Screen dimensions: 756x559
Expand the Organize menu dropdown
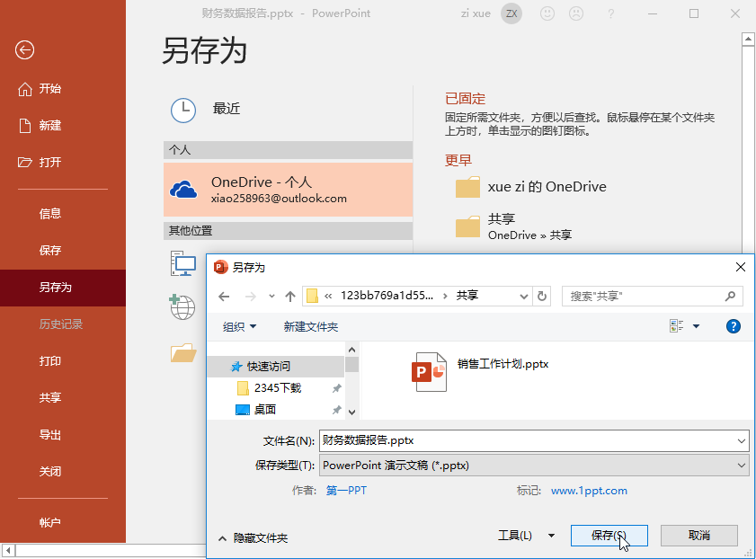tap(240, 327)
